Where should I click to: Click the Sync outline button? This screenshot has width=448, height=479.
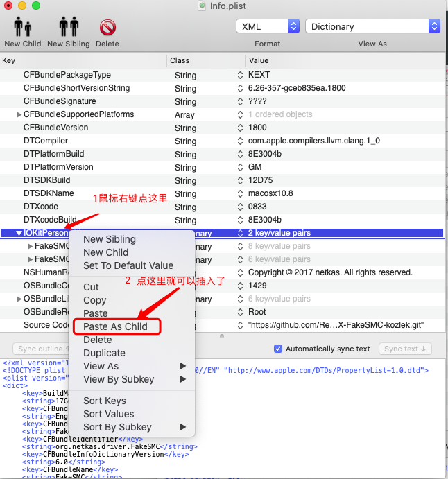pos(41,349)
